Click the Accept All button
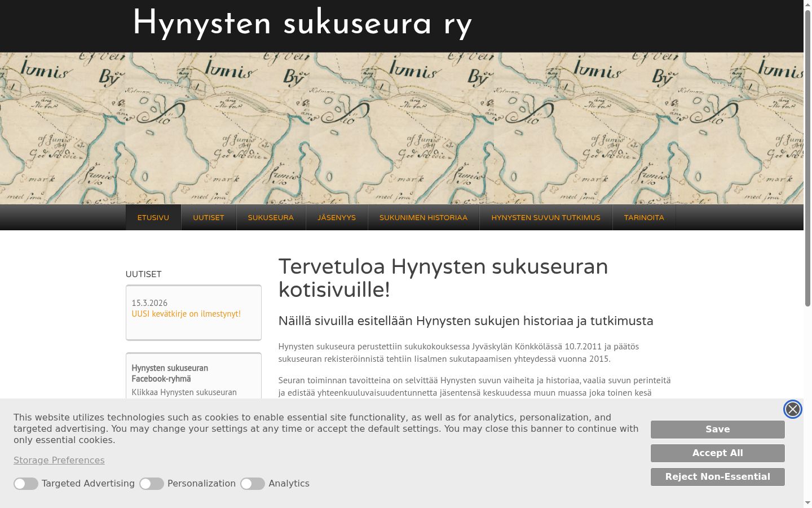 pyautogui.click(x=718, y=453)
